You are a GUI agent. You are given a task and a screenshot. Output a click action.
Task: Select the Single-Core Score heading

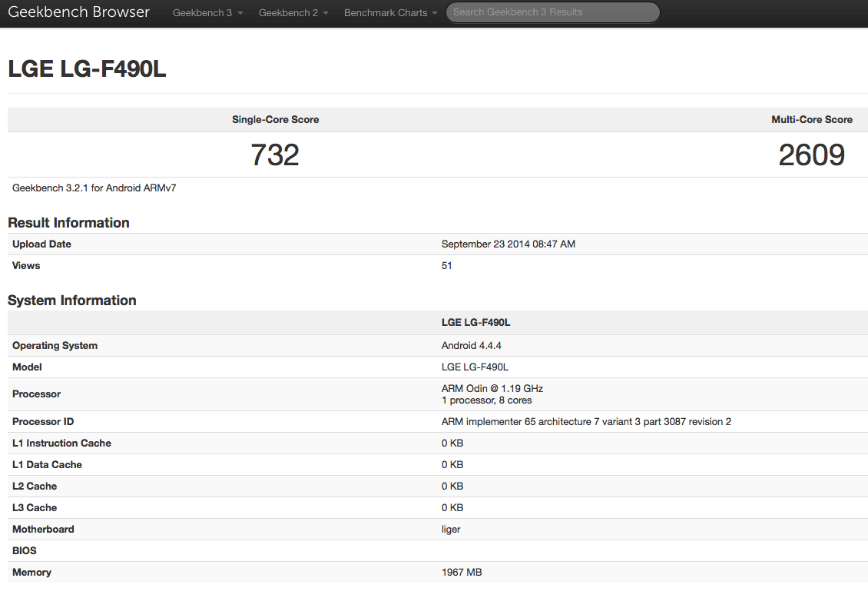coord(275,120)
